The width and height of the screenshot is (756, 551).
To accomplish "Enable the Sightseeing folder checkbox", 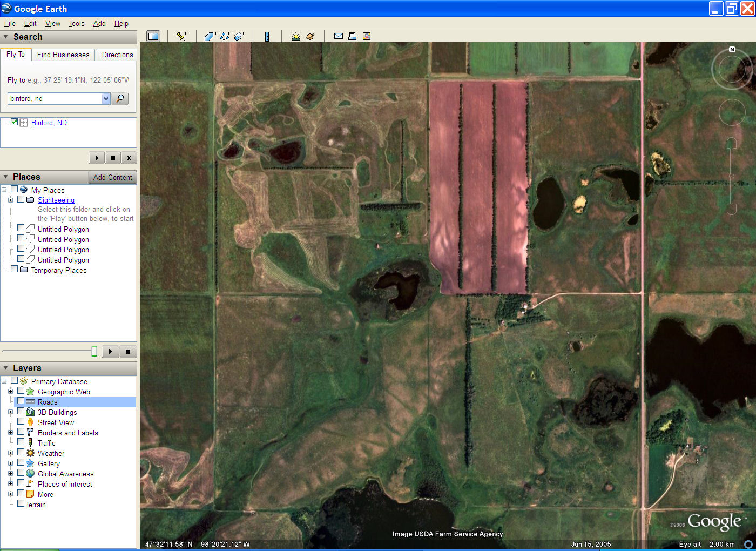I will [21, 199].
